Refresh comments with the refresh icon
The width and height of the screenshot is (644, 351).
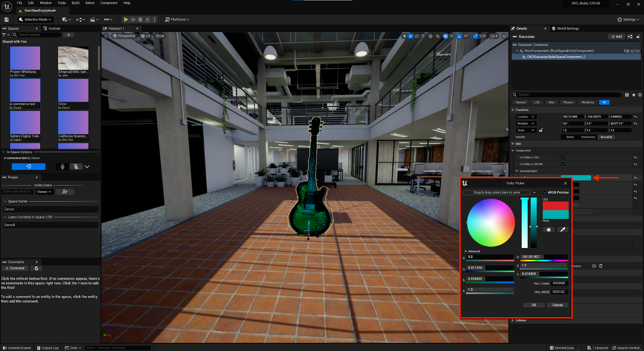37,268
